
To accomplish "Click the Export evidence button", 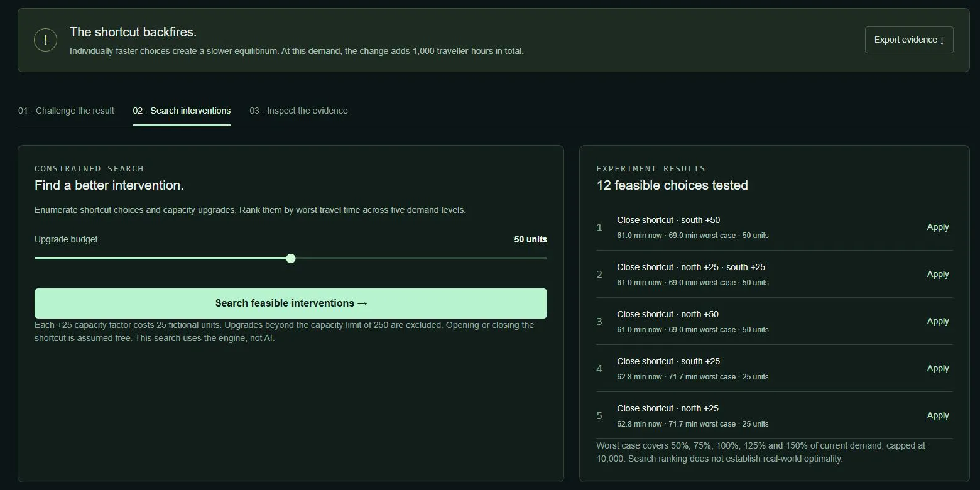I will point(909,40).
